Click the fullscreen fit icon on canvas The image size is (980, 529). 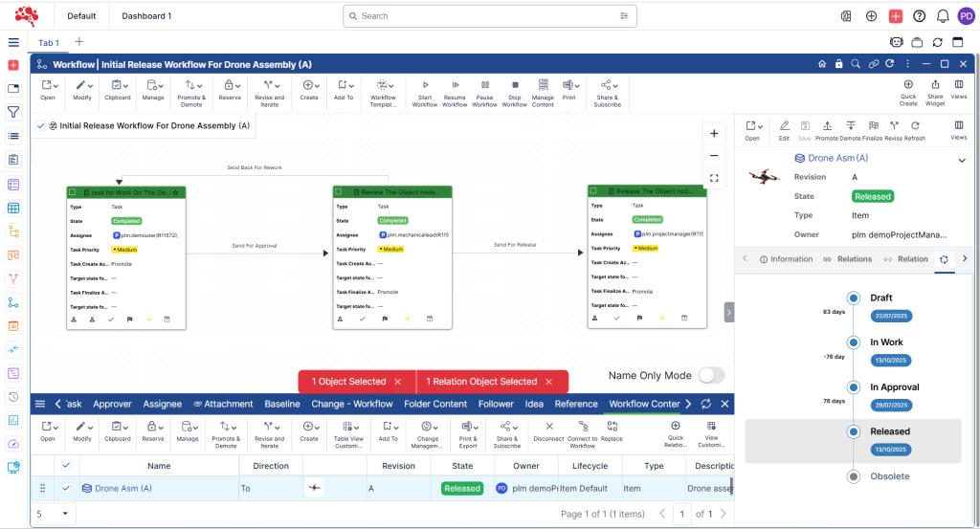point(714,178)
